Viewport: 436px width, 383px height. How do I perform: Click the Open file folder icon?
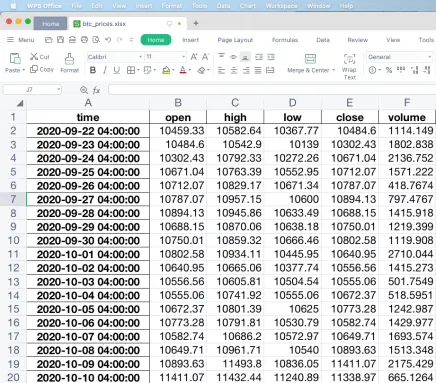pyautogui.click(x=49, y=40)
